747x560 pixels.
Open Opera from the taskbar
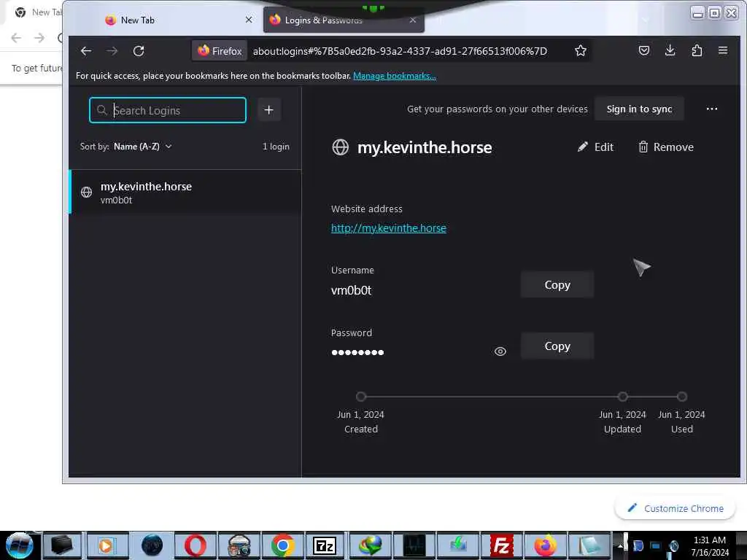pos(196,545)
